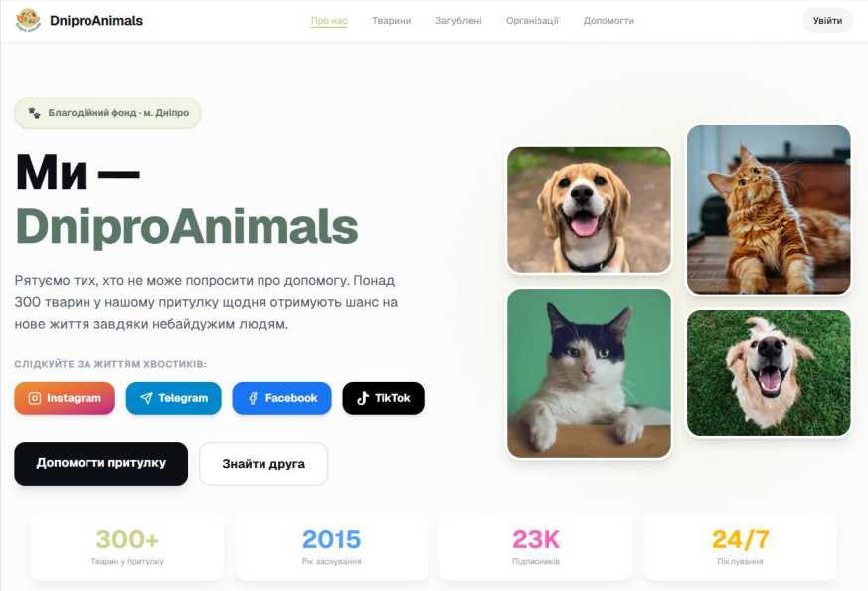
Task: Click the TikTok note icon
Action: [363, 398]
